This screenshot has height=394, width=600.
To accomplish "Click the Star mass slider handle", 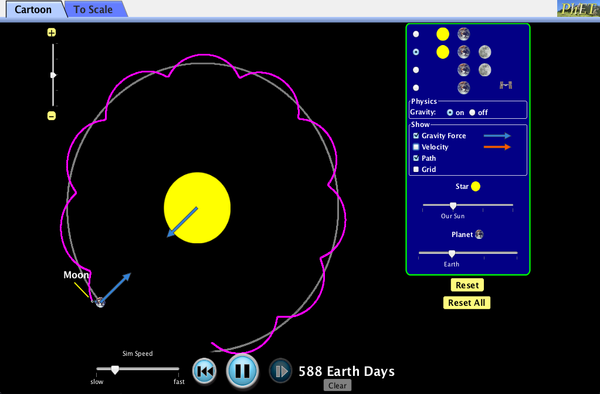I will [453, 206].
